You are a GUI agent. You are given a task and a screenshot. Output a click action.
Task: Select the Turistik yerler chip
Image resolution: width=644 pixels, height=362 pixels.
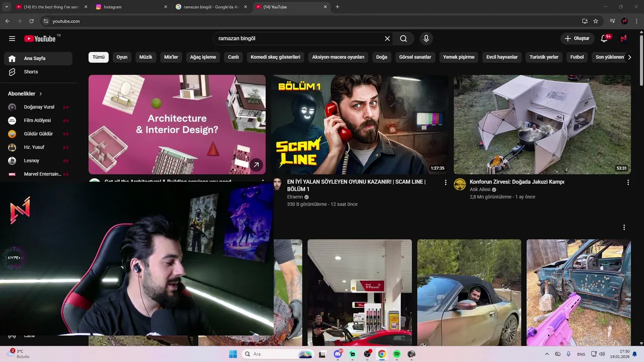point(544,57)
